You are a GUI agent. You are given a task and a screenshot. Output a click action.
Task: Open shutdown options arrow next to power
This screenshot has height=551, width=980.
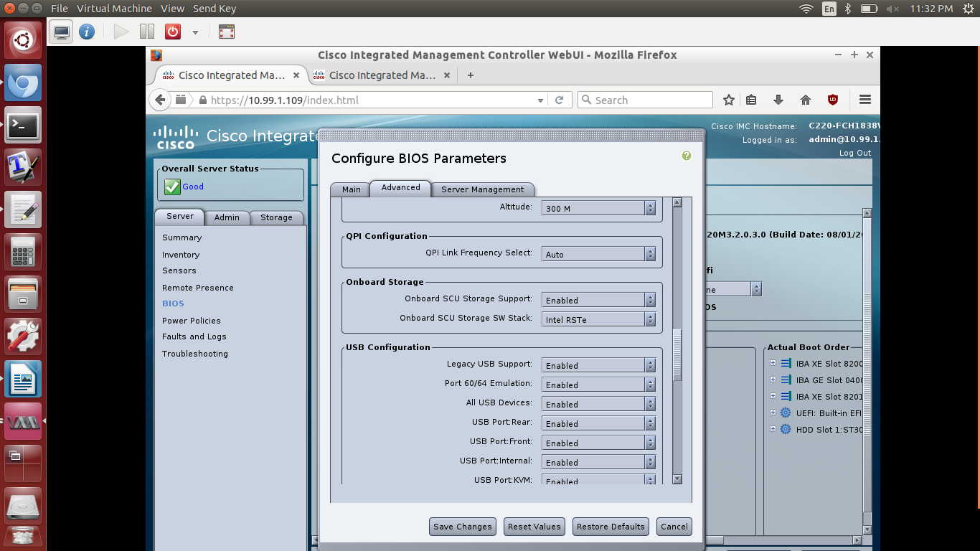coord(195,32)
